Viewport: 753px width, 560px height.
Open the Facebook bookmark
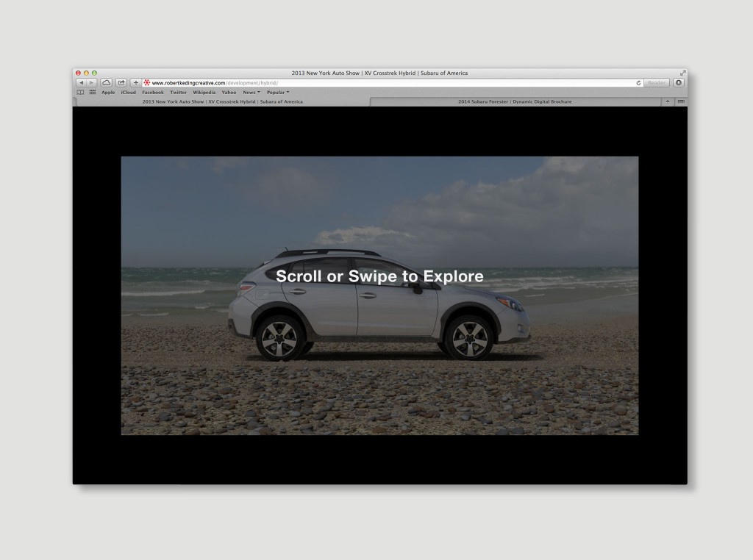pos(153,92)
